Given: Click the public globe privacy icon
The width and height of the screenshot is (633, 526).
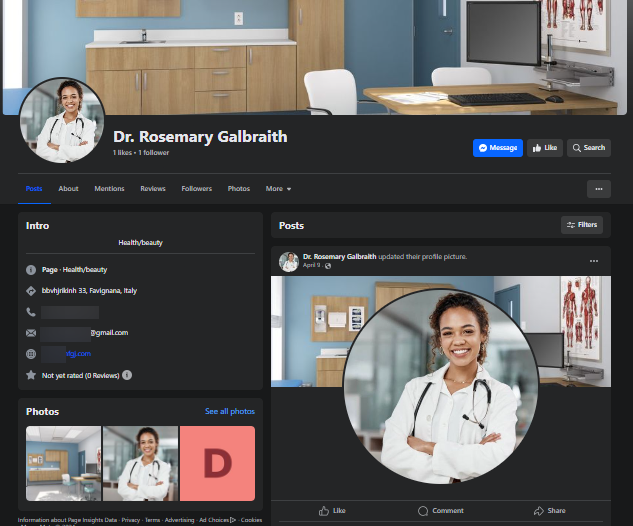Looking at the screenshot, I should pos(328,266).
